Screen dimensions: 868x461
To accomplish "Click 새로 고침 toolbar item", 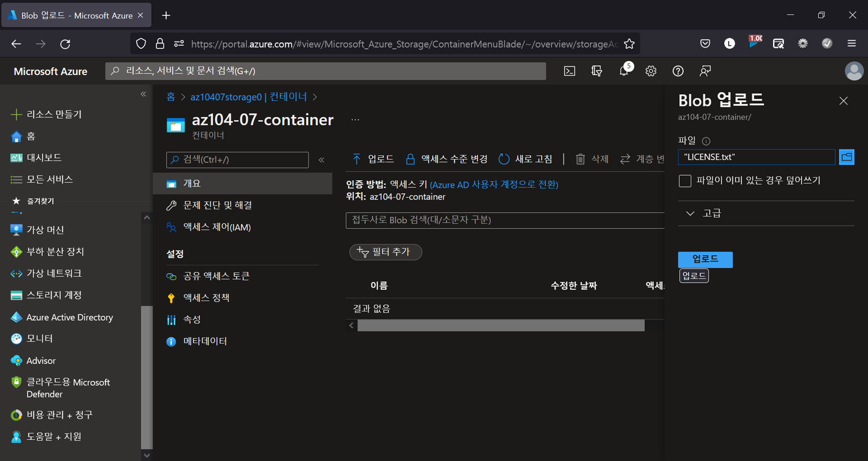I will click(x=525, y=159).
